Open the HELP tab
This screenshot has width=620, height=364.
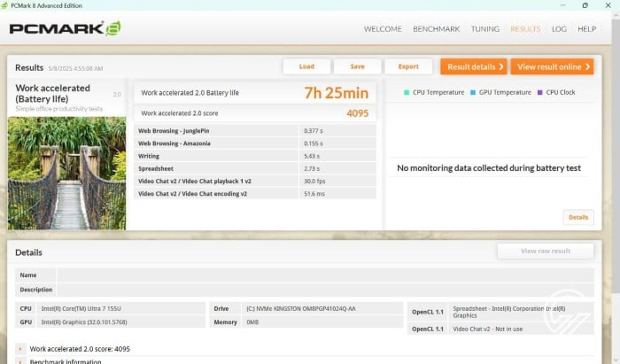[586, 29]
